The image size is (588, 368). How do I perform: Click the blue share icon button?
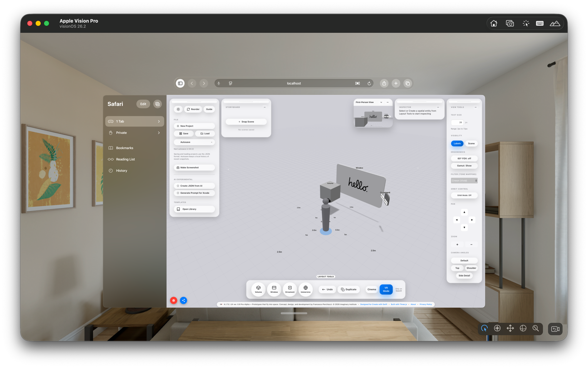(x=183, y=300)
